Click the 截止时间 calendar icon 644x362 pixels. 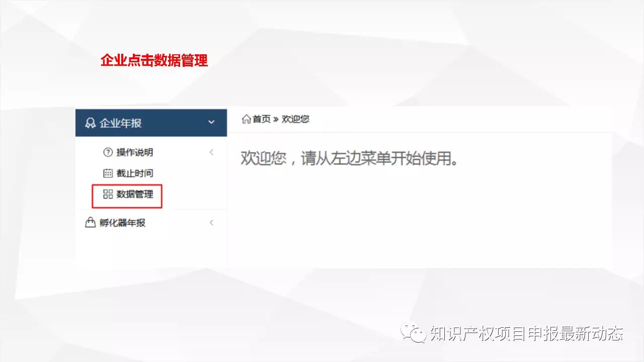pos(108,173)
